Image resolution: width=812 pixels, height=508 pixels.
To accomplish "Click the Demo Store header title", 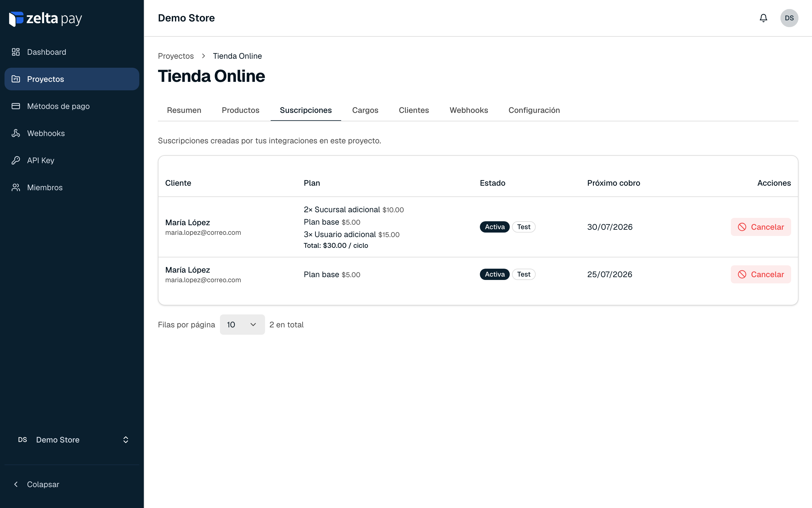I will (186, 18).
